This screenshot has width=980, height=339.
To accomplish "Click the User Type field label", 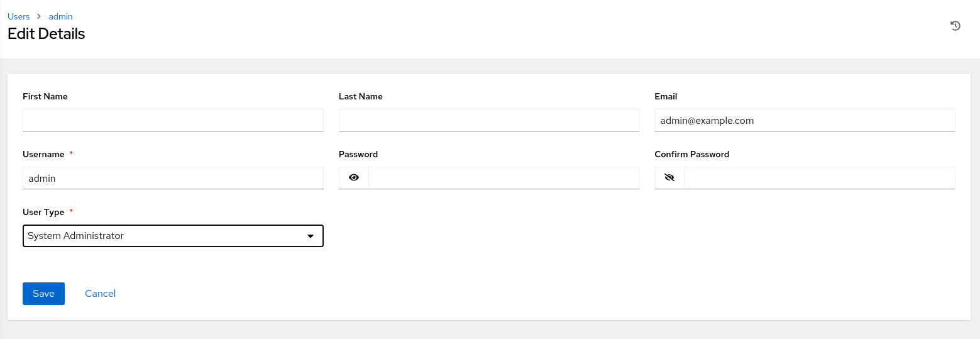I will 43,213.
